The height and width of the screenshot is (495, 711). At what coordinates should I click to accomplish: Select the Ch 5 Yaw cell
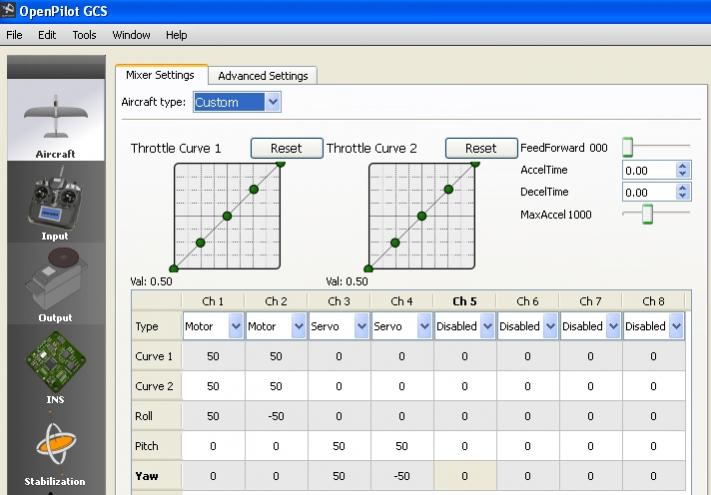point(465,477)
